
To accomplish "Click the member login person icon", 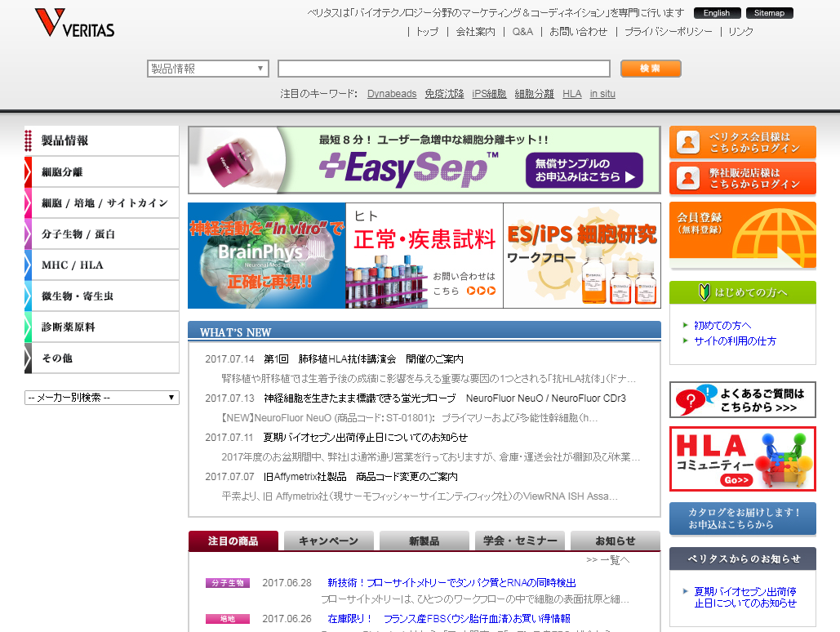I will [688, 143].
